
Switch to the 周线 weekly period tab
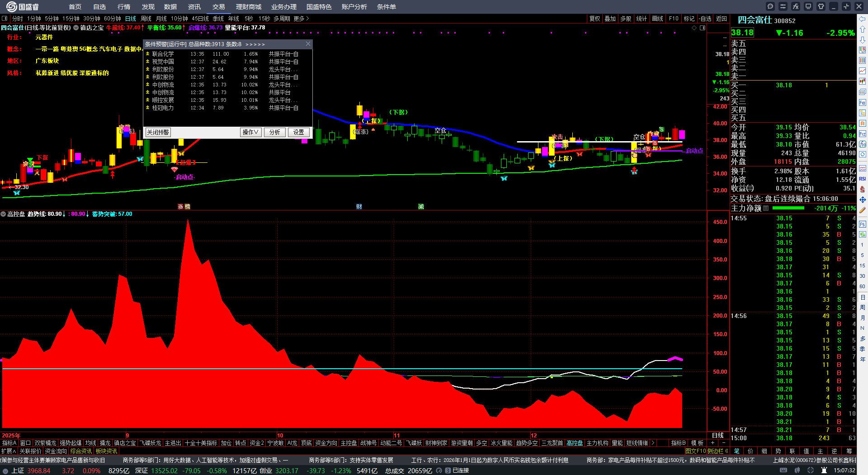(146, 19)
